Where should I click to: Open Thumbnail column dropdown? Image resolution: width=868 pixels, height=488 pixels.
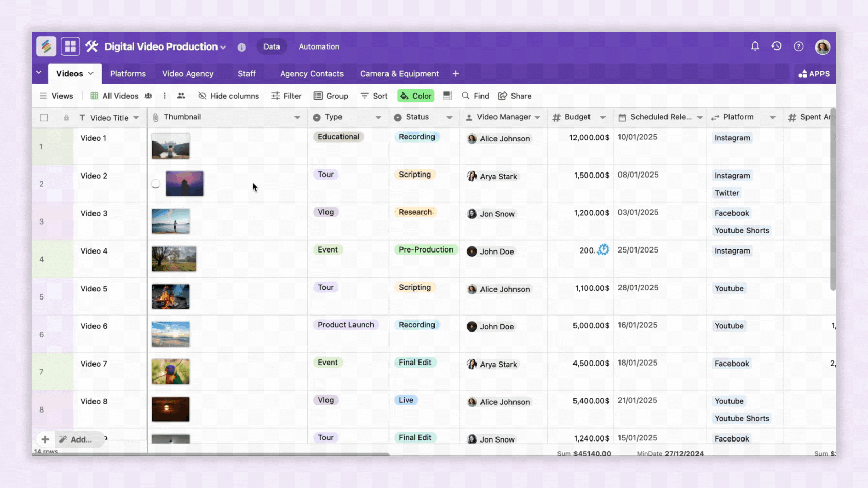coord(297,117)
